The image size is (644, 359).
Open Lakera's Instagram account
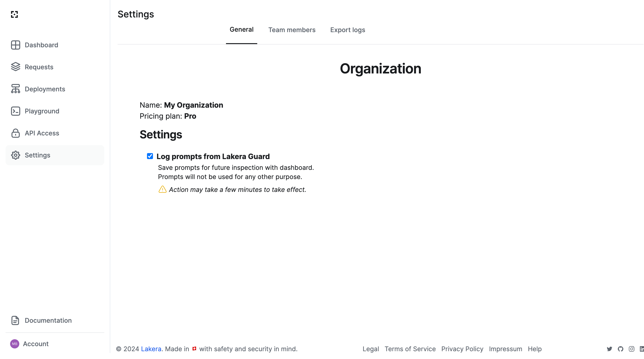pyautogui.click(x=632, y=349)
